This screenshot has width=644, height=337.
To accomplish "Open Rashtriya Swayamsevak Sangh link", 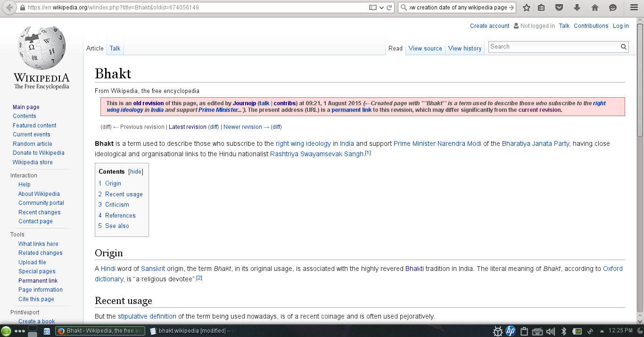I will (317, 154).
